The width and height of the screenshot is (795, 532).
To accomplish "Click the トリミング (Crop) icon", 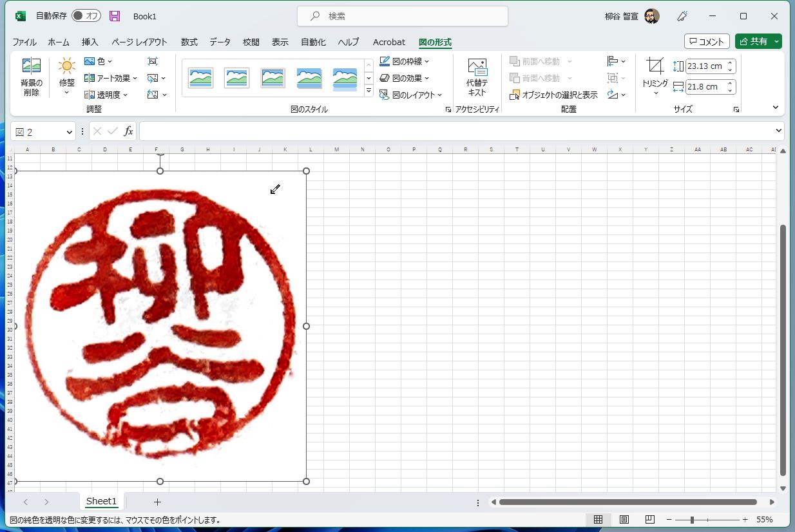I will (655, 66).
